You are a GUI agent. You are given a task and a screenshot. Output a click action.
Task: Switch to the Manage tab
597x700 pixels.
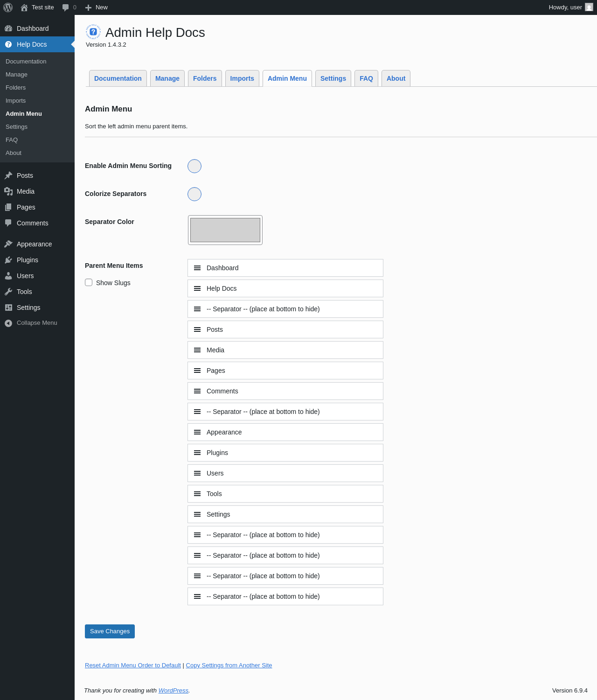(167, 78)
